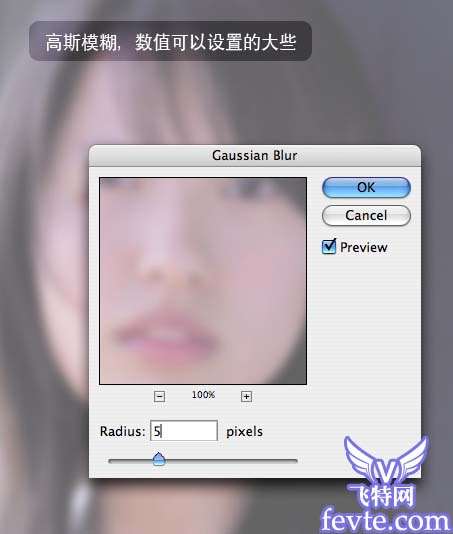Click the Radius label text
Viewport: 453px width, 534px height.
tap(123, 431)
